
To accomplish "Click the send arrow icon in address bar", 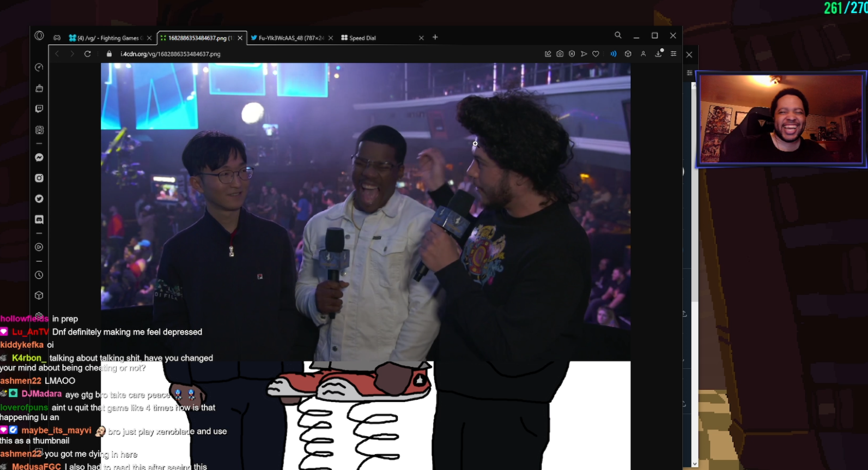I will tap(584, 54).
